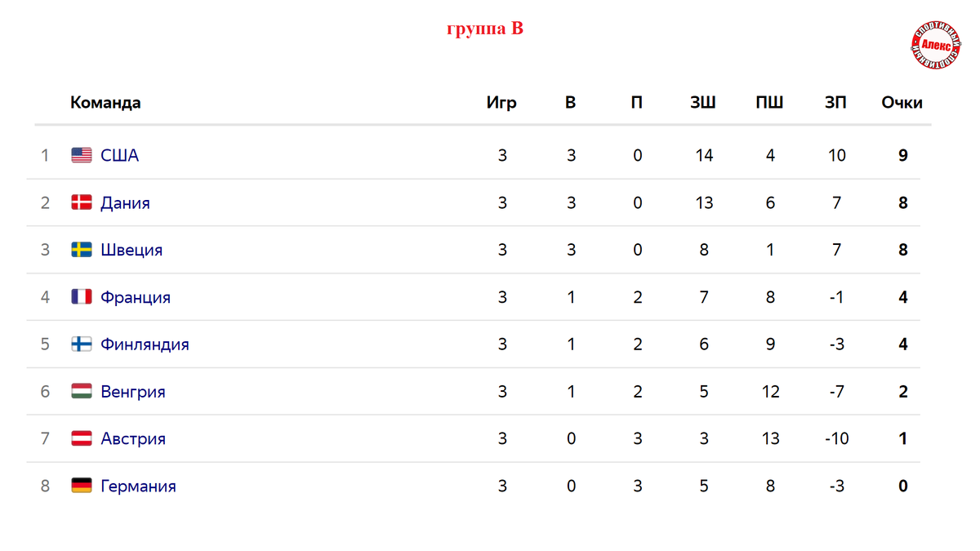
Task: Click the France flag icon
Action: click(82, 297)
